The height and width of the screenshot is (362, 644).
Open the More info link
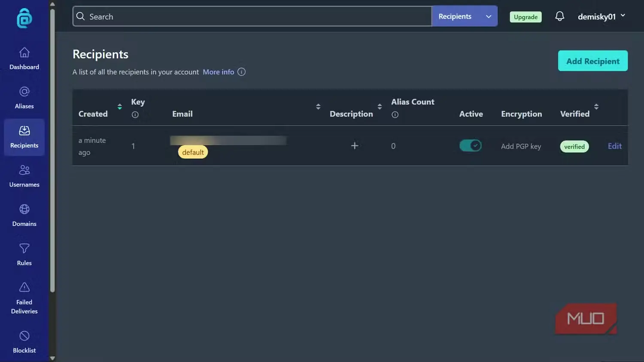click(x=219, y=72)
